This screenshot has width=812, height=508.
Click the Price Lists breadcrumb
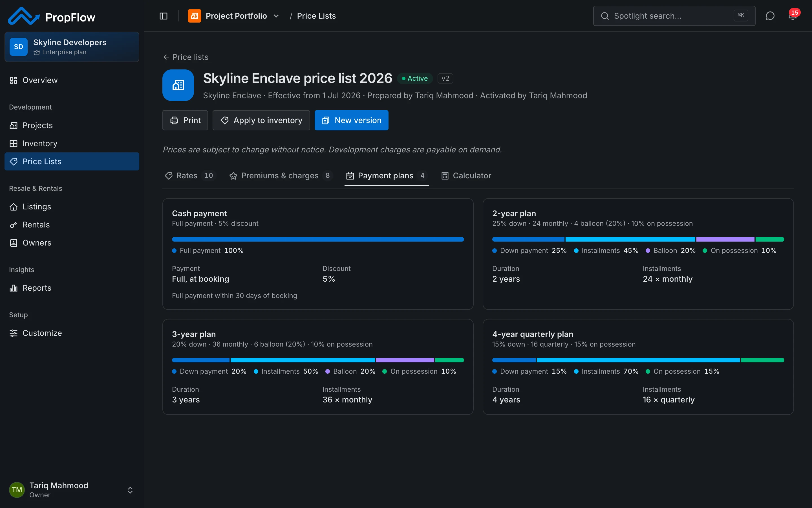click(316, 16)
